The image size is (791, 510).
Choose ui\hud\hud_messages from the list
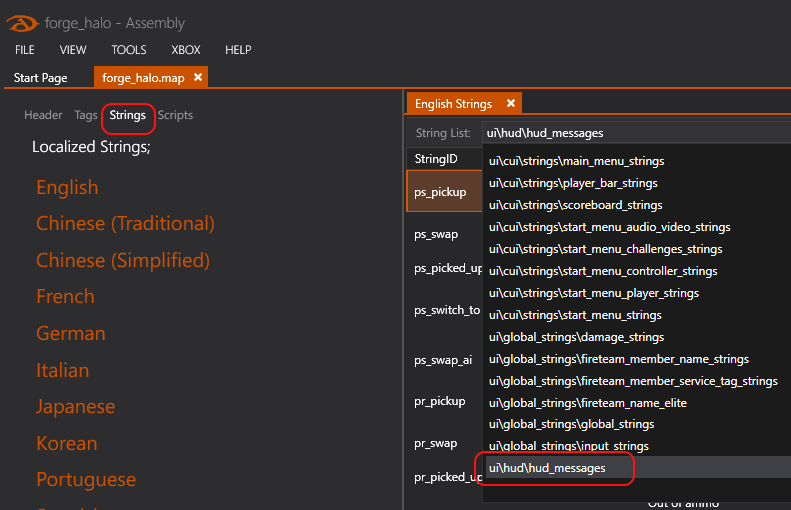click(547, 468)
